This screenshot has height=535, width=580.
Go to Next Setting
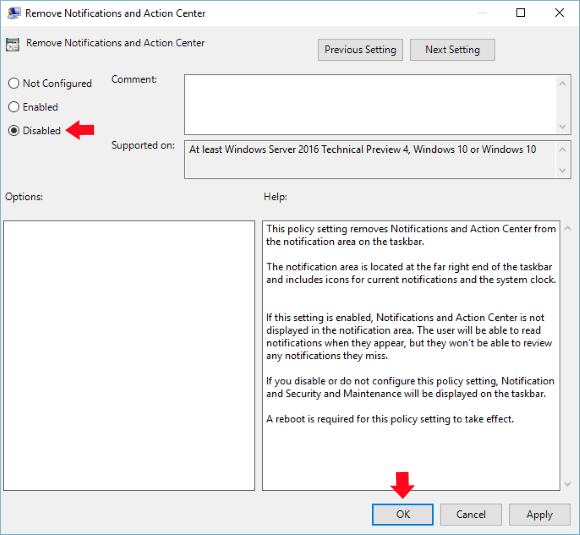(x=452, y=50)
